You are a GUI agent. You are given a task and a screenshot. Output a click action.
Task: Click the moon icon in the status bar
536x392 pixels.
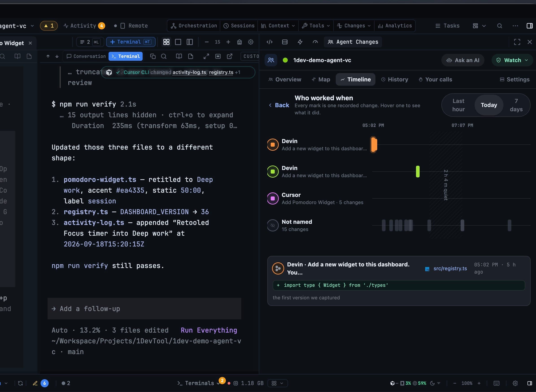432,383
